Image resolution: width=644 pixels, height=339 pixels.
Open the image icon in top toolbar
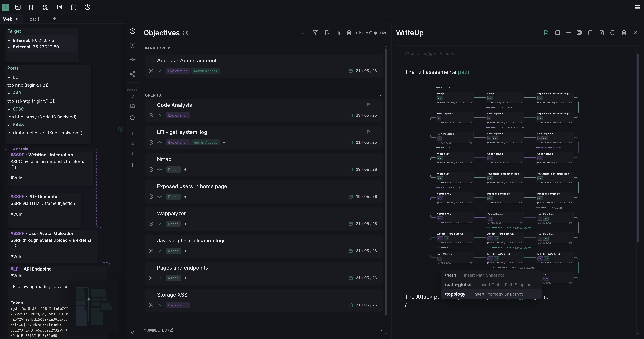[18, 7]
